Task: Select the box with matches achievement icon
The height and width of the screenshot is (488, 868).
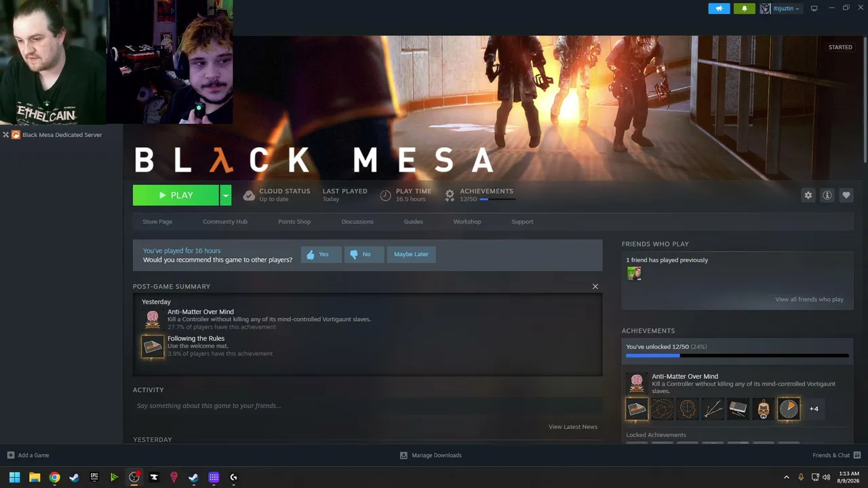Action: (x=738, y=409)
